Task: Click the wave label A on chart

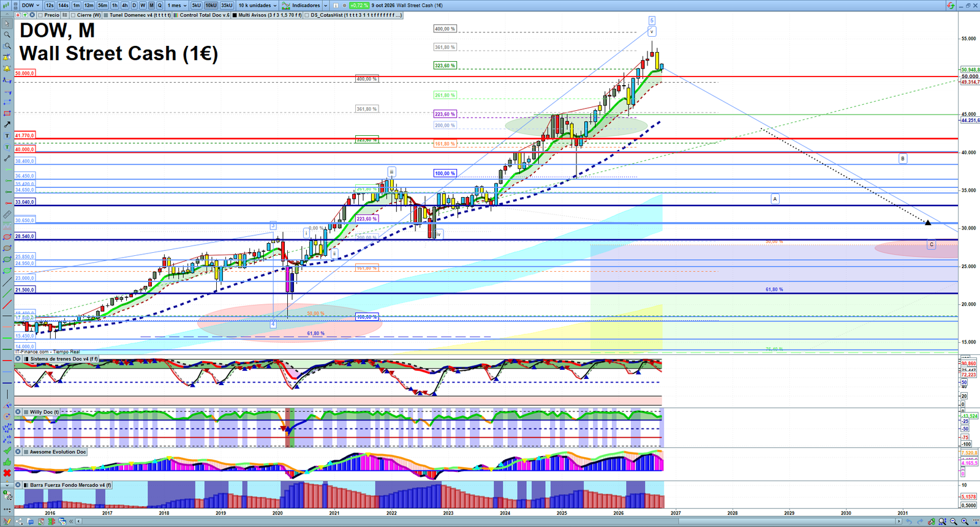Action: click(x=775, y=199)
